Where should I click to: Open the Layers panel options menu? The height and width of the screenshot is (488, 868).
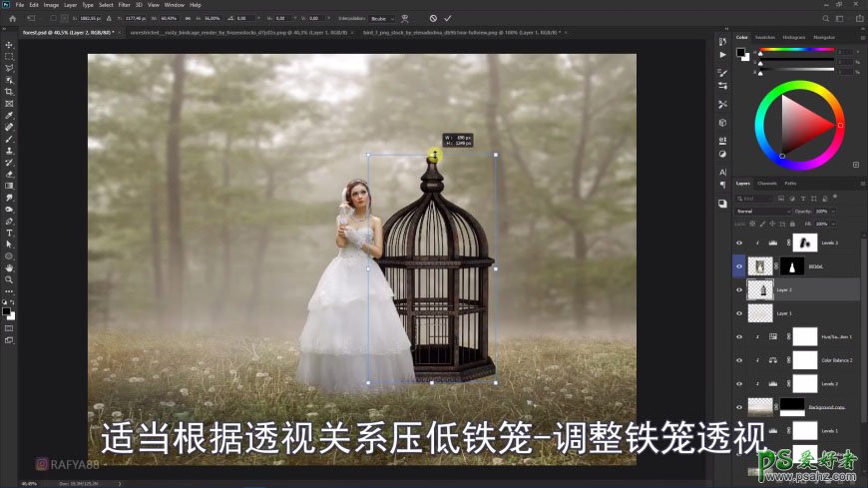click(862, 184)
